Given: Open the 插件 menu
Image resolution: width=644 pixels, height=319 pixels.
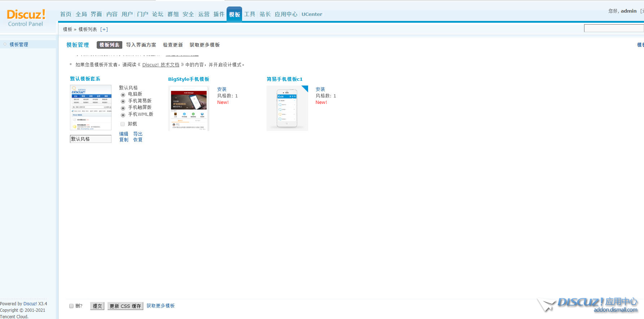Looking at the screenshot, I should (x=219, y=14).
